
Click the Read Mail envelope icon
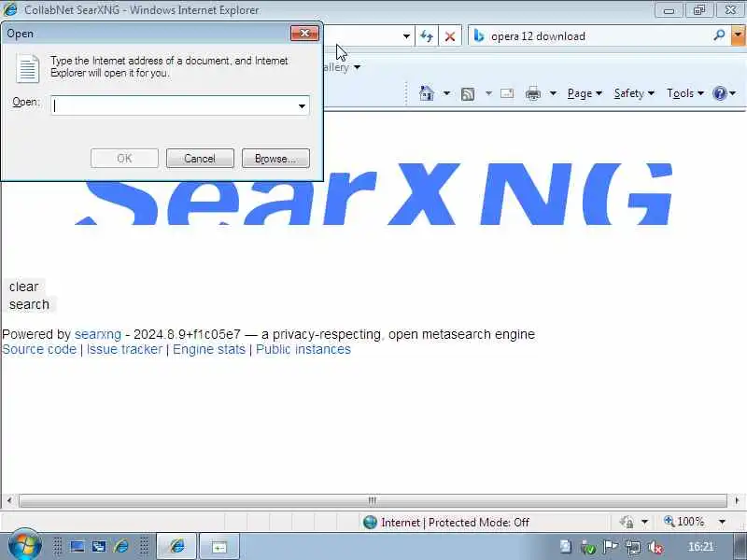click(507, 93)
